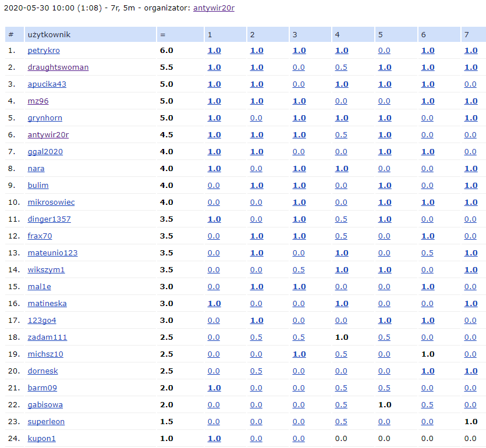486x448 pixels.
Task: Click user zadam111 name
Action: 47,337
